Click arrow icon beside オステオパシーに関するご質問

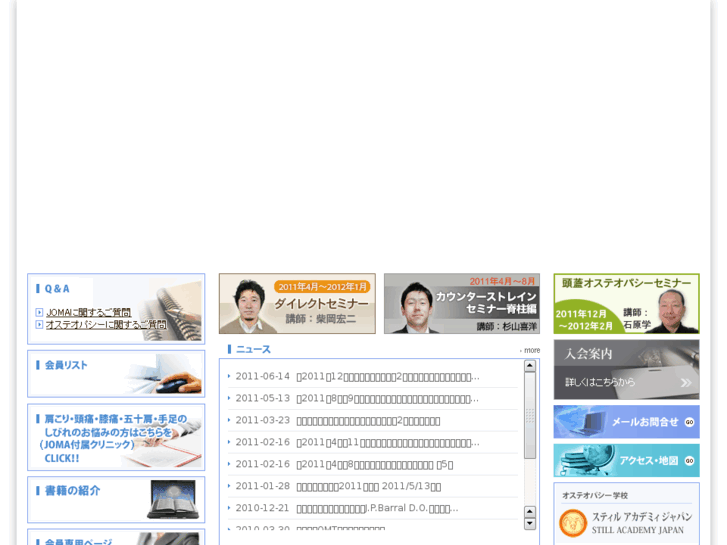click(39, 325)
